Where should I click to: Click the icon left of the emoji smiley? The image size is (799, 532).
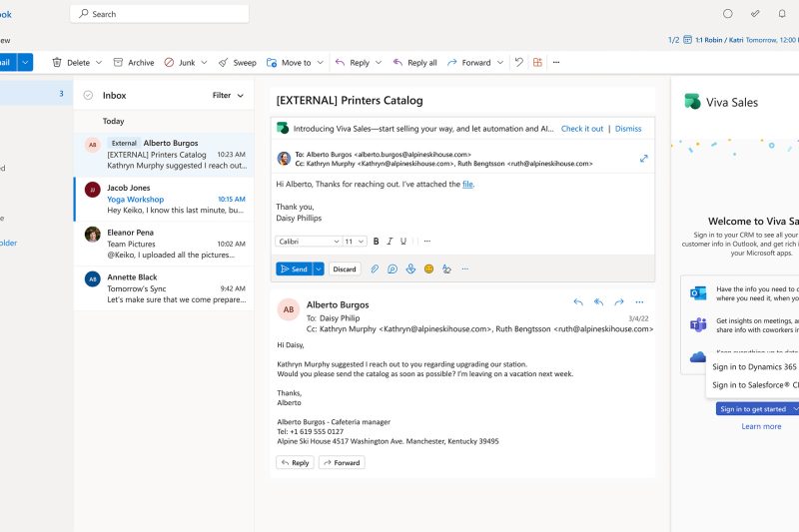tap(410, 268)
